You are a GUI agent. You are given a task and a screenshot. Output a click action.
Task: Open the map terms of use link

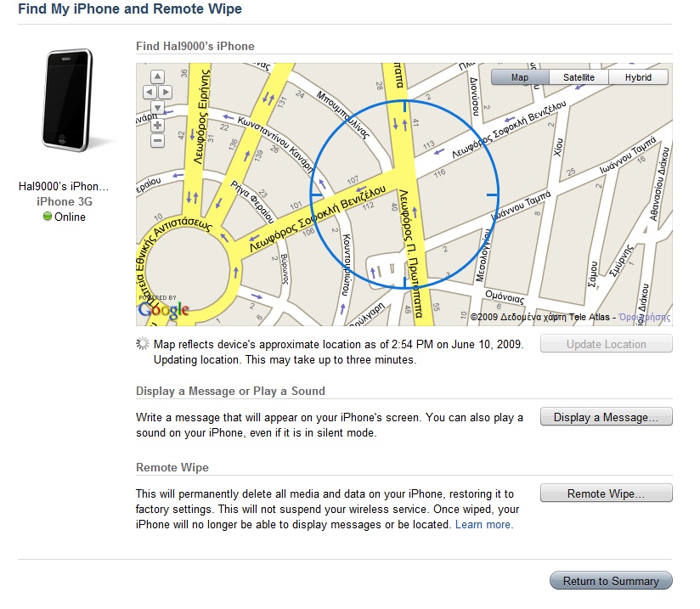[x=645, y=317]
